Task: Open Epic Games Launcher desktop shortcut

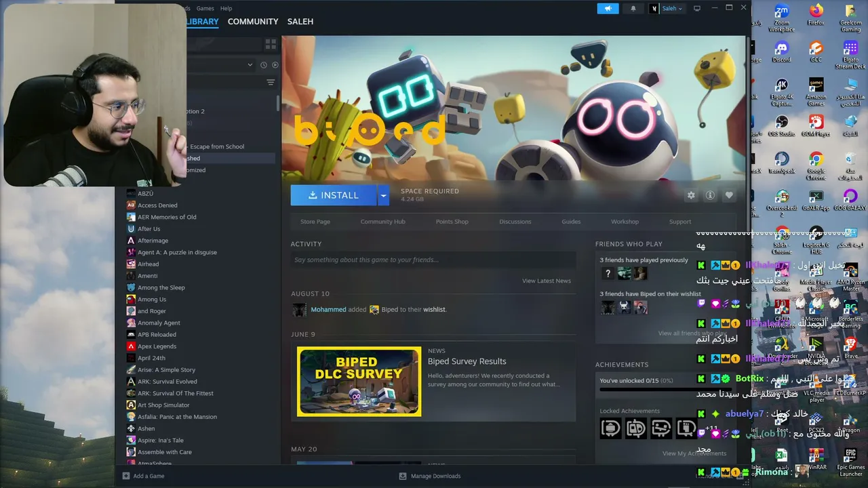Action: [x=850, y=462]
